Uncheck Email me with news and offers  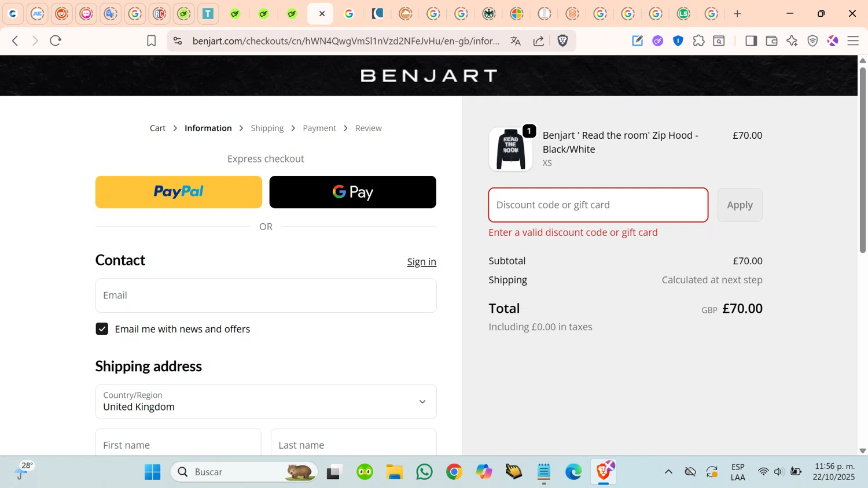[x=102, y=329]
